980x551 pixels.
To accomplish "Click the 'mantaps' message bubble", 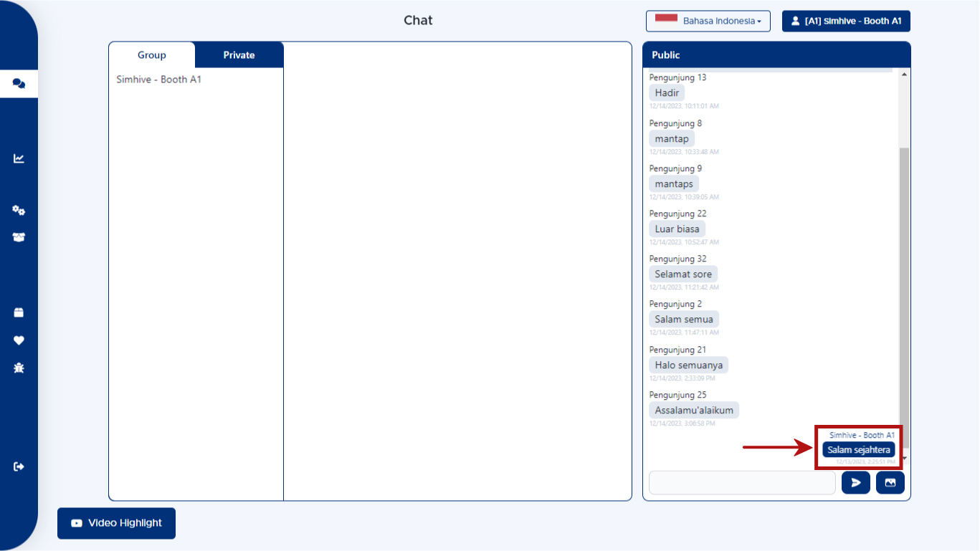I will tap(674, 184).
